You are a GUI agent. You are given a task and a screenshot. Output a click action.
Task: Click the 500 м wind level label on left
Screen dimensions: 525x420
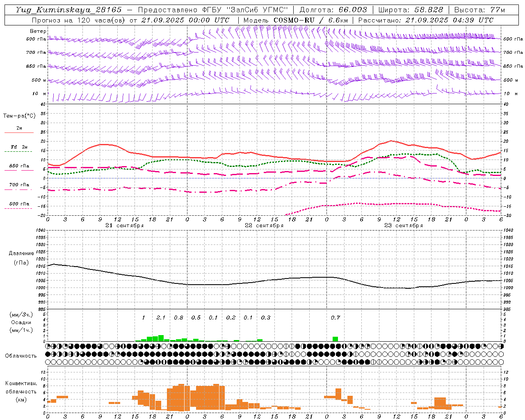click(39, 80)
